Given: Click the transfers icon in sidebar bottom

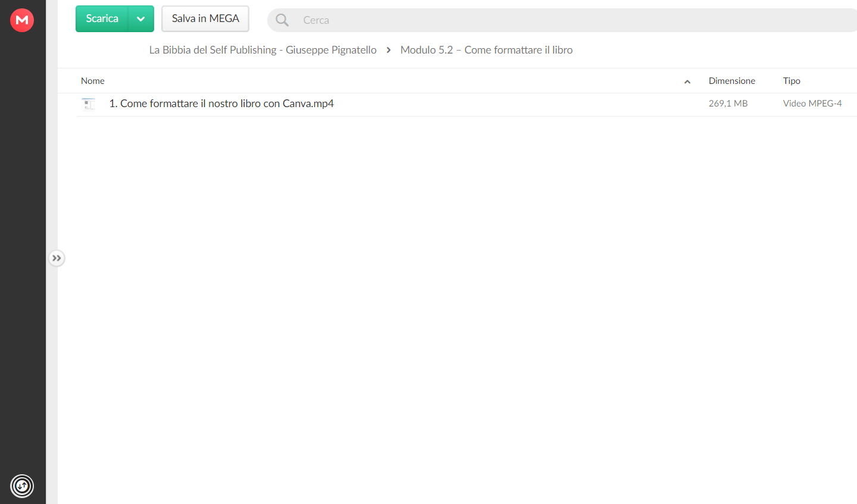Looking at the screenshot, I should point(22,486).
